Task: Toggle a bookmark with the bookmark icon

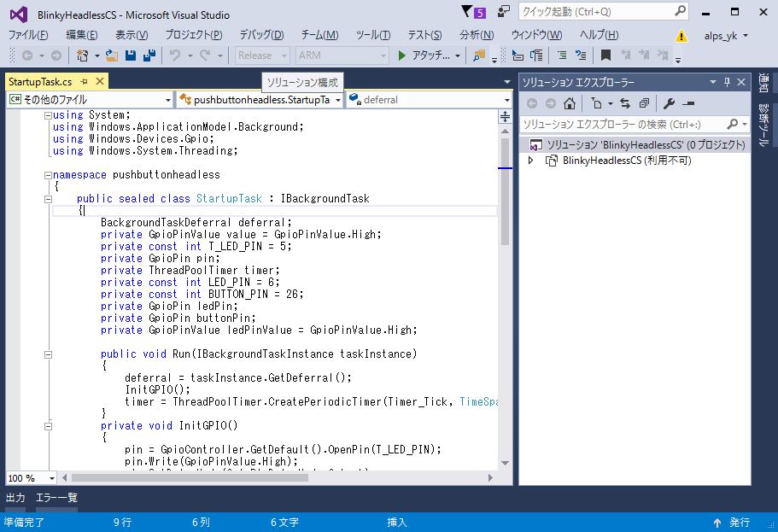Action: (x=605, y=56)
